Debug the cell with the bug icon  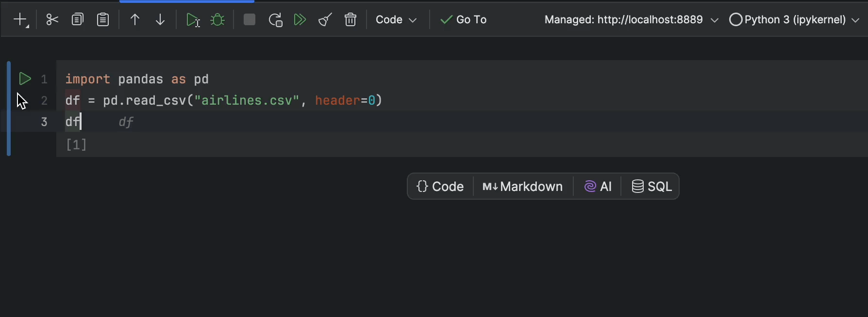[x=217, y=20]
